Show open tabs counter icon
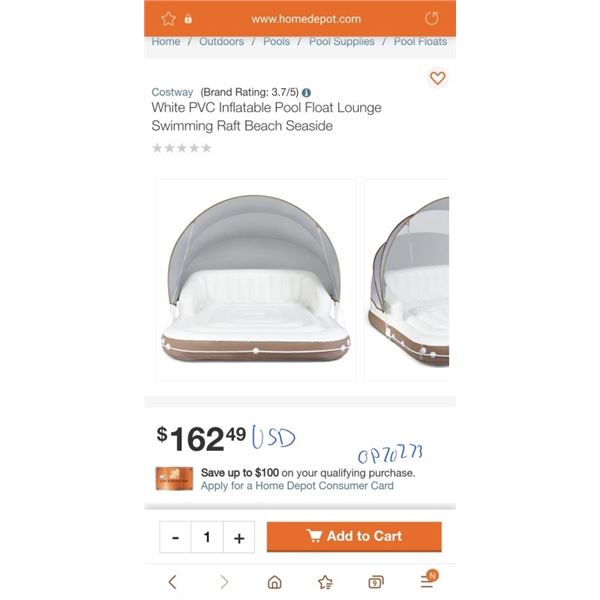This screenshot has width=600, height=600. coord(376,582)
